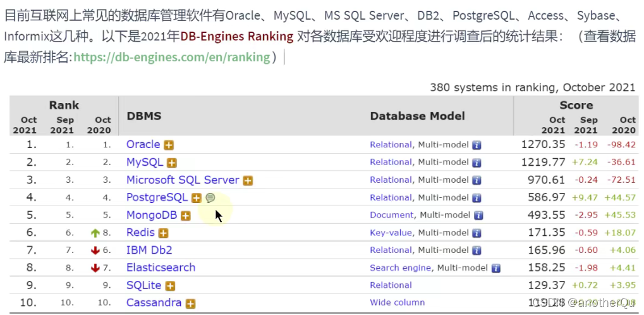Open the Redis DBMS link
Screen dimensions: 644x315
140,232
